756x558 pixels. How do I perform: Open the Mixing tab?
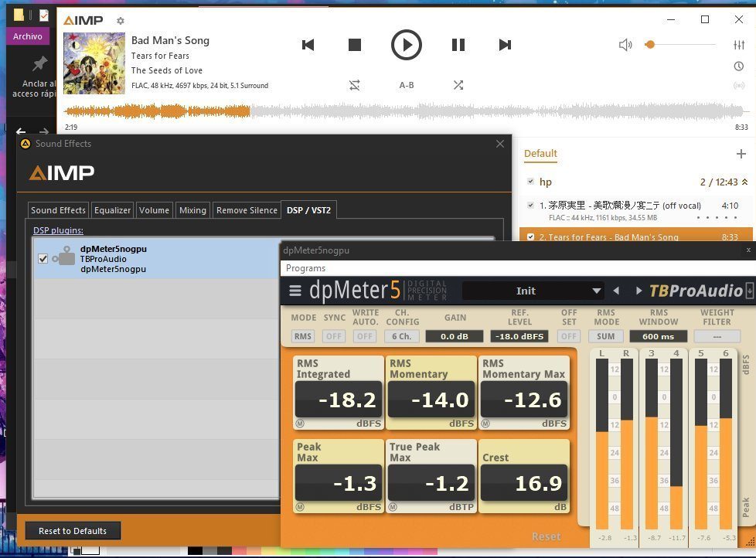(192, 210)
